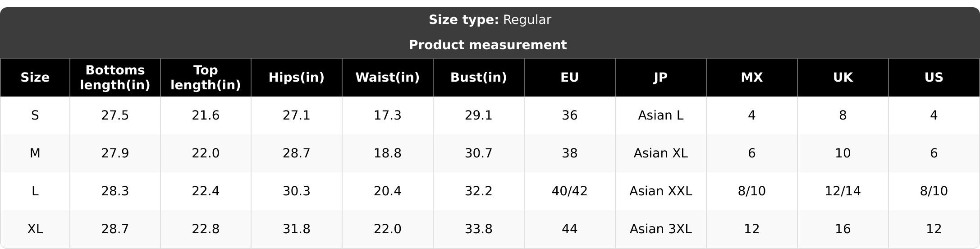Select the XL size row label
This screenshot has height=249, width=980.
[35, 229]
